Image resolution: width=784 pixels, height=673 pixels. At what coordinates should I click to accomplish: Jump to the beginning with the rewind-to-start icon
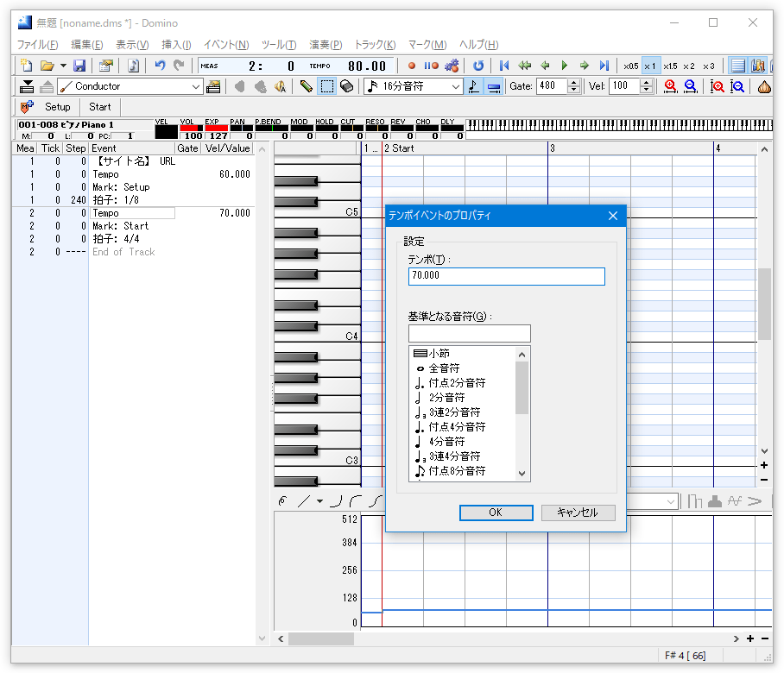[504, 66]
